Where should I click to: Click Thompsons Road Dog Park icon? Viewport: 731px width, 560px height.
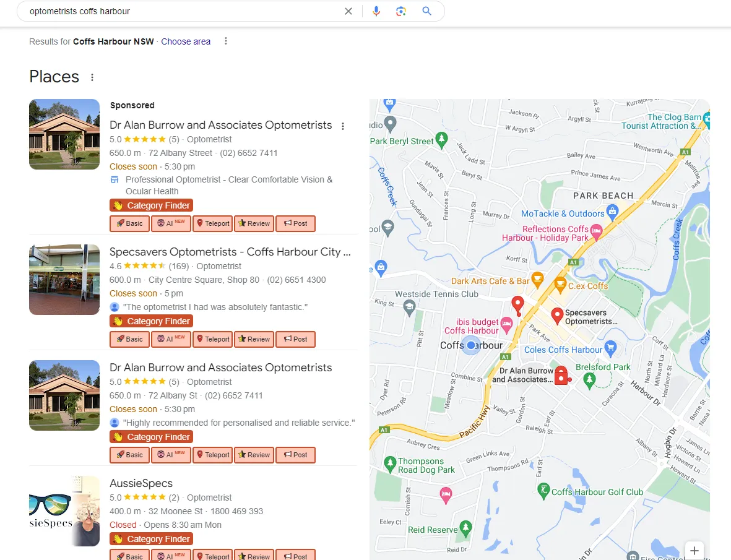point(390,464)
